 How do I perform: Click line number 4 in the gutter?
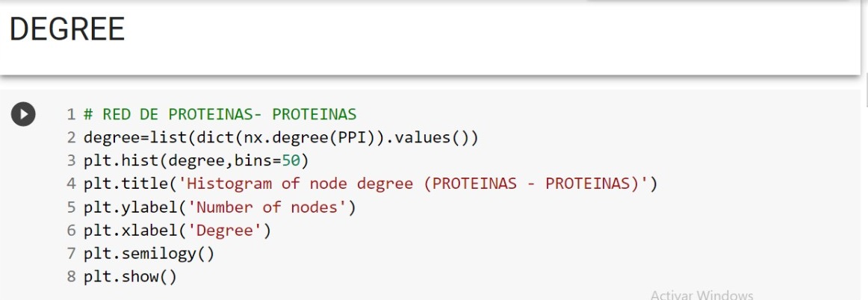(x=71, y=184)
